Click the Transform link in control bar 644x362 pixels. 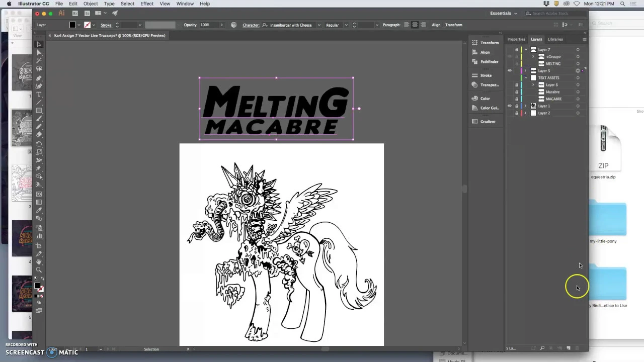point(453,25)
